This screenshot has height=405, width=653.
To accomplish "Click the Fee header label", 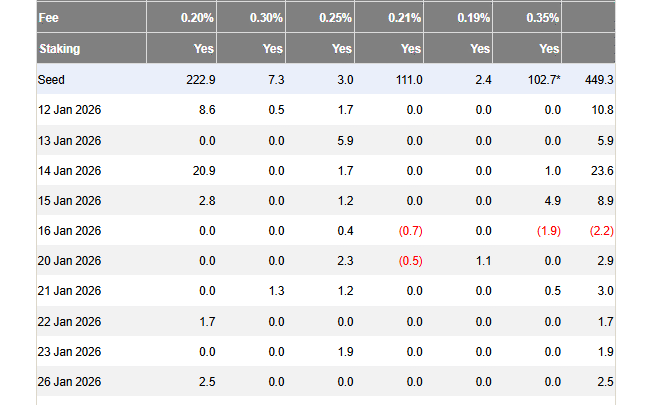I will (x=48, y=18).
